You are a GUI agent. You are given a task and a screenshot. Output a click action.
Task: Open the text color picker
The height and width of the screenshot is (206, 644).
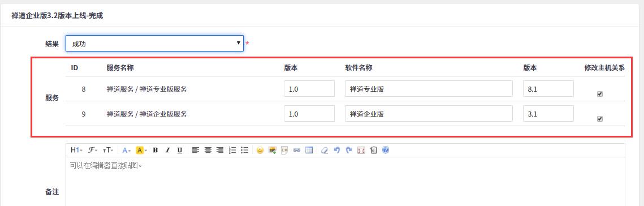(127, 151)
